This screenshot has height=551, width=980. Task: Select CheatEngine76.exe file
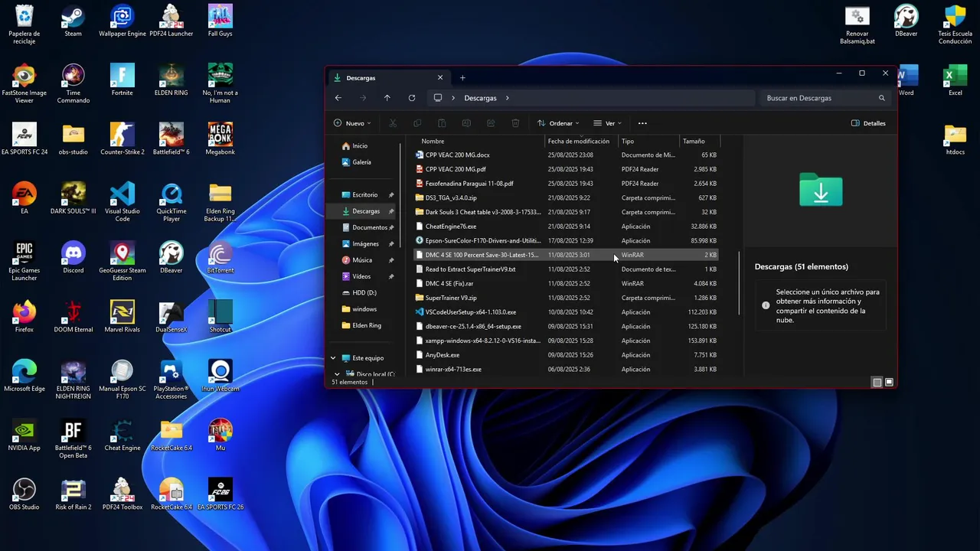[567, 227]
